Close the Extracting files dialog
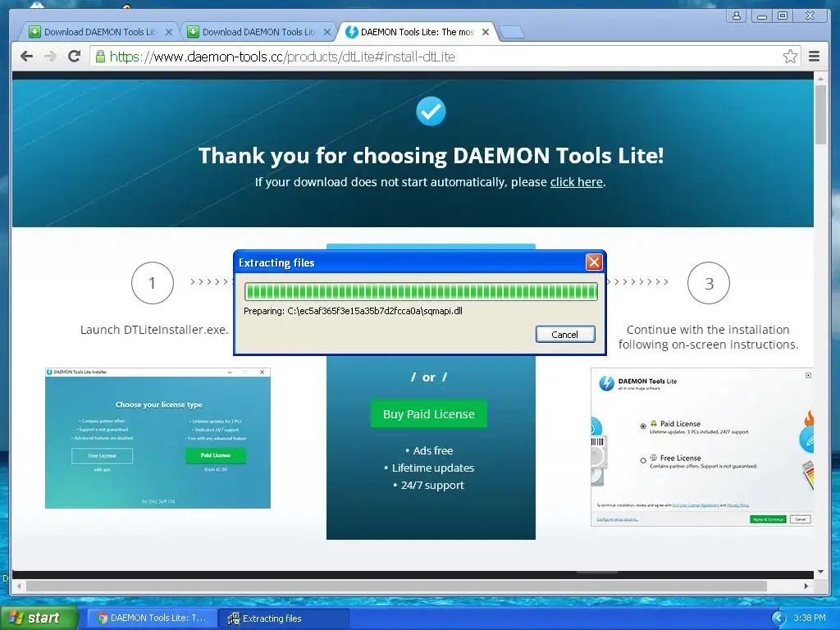 tap(594, 262)
